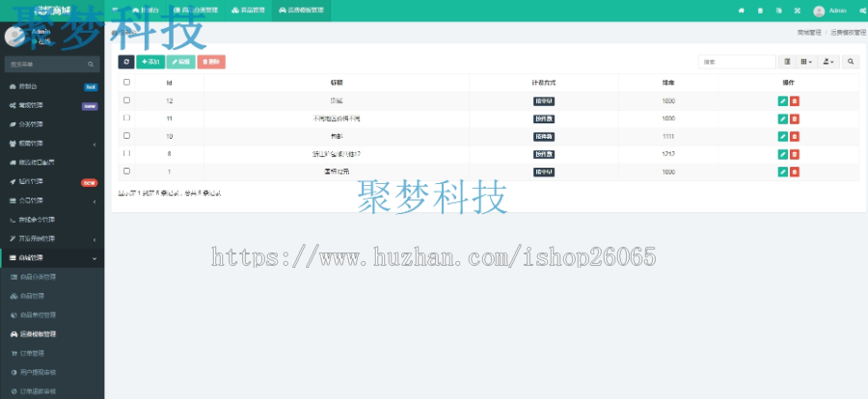Edit the row with Id 11

[782, 119]
